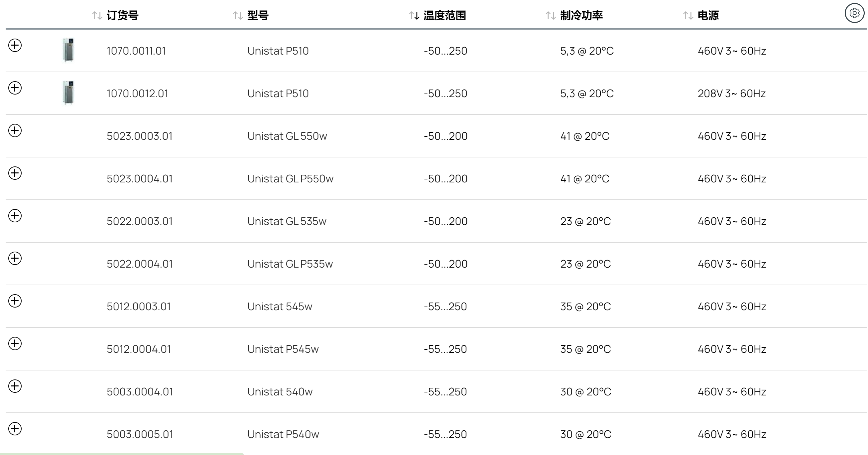
Task: Expand the Unistat GL 535w row
Action: (x=15, y=216)
